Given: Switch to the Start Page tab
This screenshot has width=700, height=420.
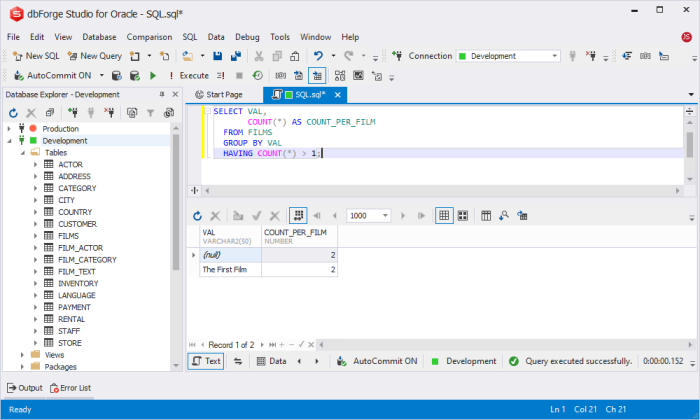Looking at the screenshot, I should [x=218, y=95].
